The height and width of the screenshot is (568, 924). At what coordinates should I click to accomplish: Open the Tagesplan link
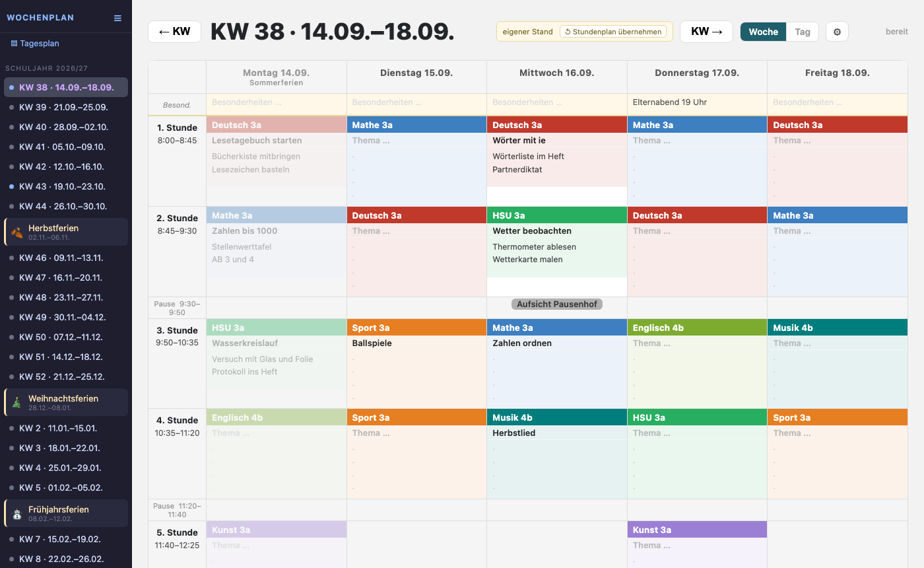(35, 44)
